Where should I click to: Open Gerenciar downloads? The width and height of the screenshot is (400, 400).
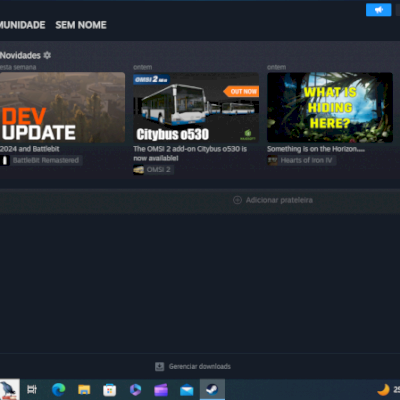193,366
